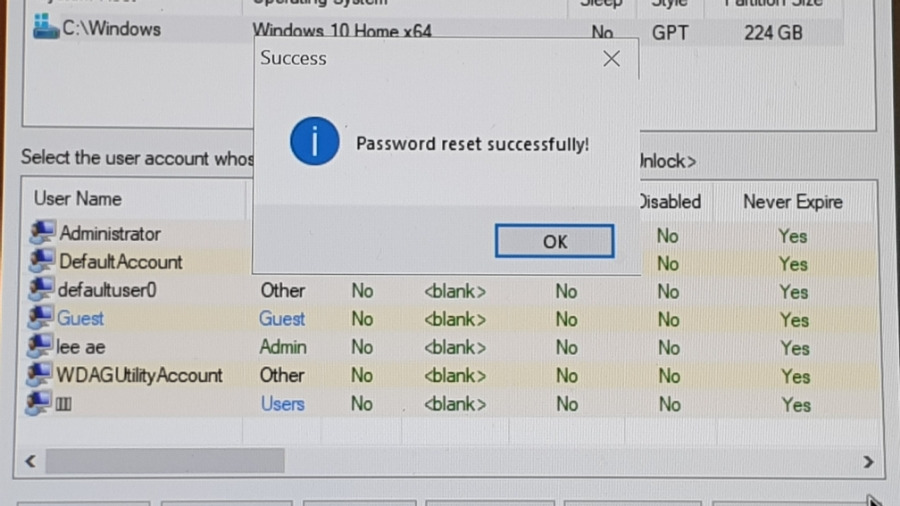Select the Guest account icon
Screen dimensions: 900x506
[x=41, y=317]
